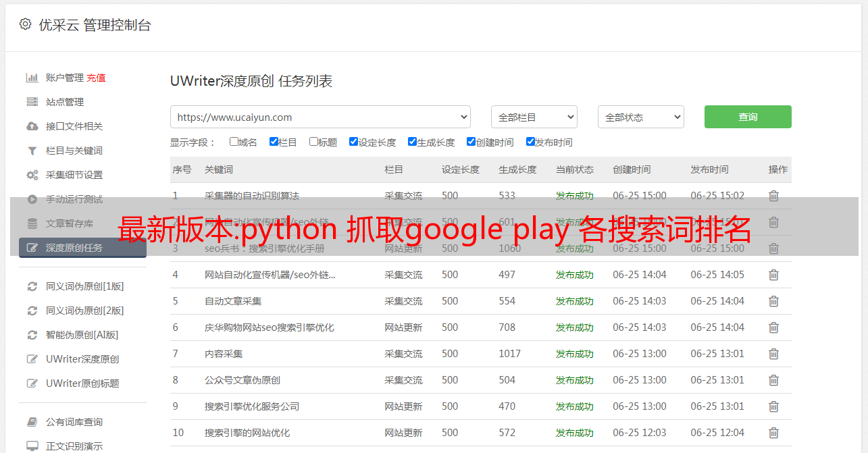The height and width of the screenshot is (453, 868).
Task: Click the server icon next to 站点管理
Action: [32, 102]
